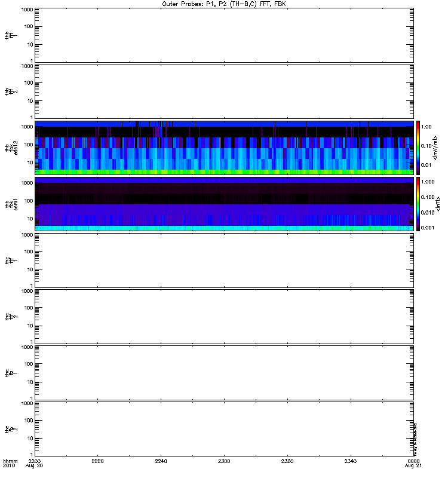Click the empty thb fff 1 plot panel
Viewport: 448px width, 478px height.
tap(225, 35)
